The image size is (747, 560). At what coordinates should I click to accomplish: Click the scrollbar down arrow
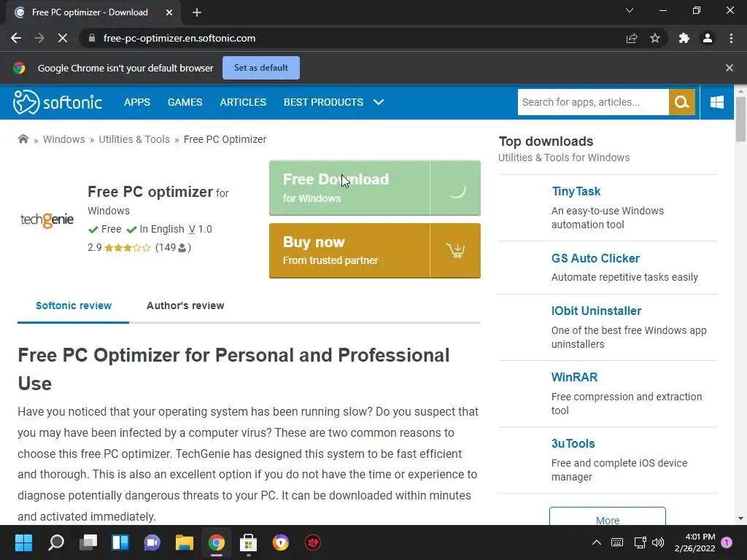740,518
